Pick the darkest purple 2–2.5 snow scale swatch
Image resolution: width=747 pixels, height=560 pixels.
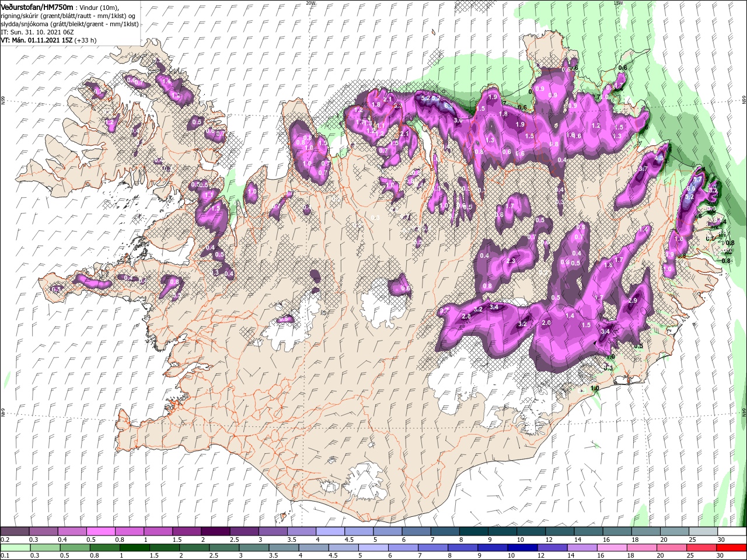coord(215,531)
